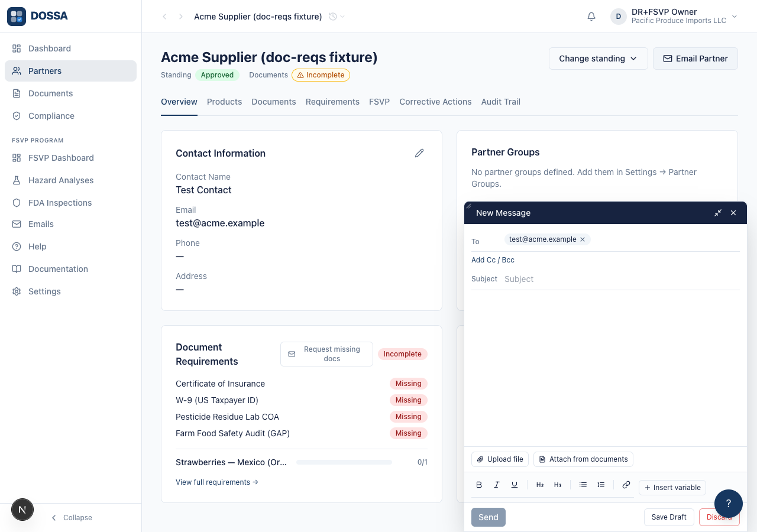Switch to the Corrective Actions tab
The height and width of the screenshot is (532, 757).
click(x=435, y=102)
